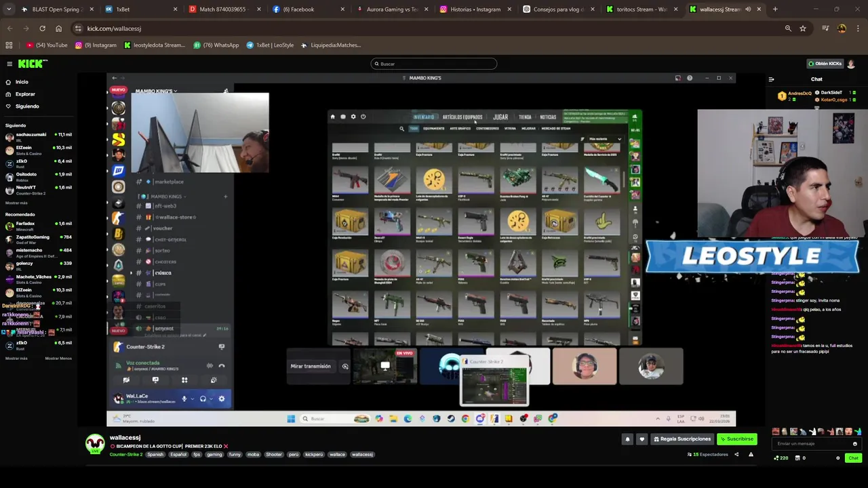Click the Suscribirse button
The image size is (868, 488).
[x=736, y=439]
